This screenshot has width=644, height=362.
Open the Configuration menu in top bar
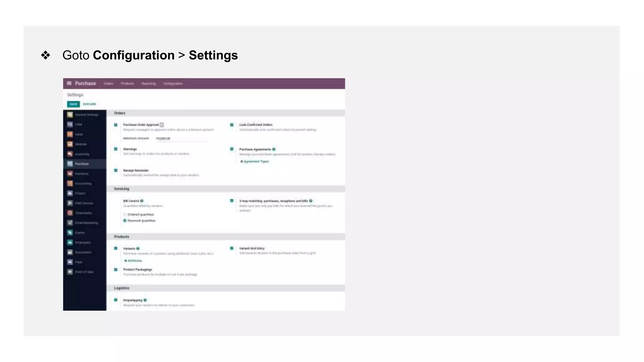pos(173,84)
